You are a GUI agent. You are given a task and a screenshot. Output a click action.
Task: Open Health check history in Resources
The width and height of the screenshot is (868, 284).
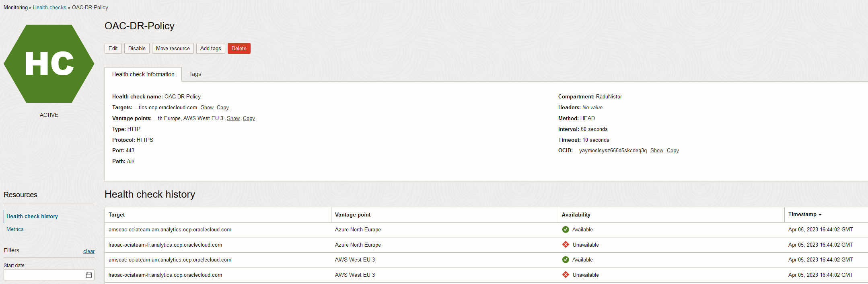pyautogui.click(x=32, y=216)
